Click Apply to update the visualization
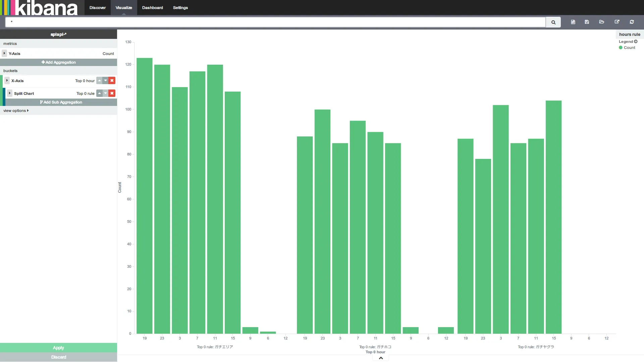 (58, 347)
